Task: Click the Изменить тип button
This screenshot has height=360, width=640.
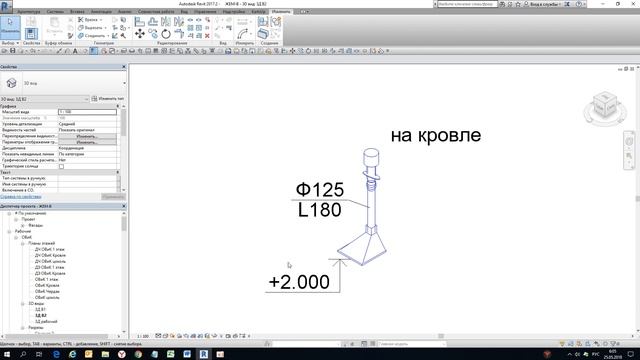Action: 108,99
